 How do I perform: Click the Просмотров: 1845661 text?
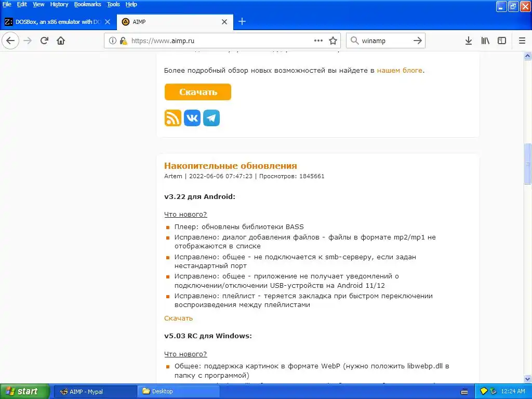point(292,176)
